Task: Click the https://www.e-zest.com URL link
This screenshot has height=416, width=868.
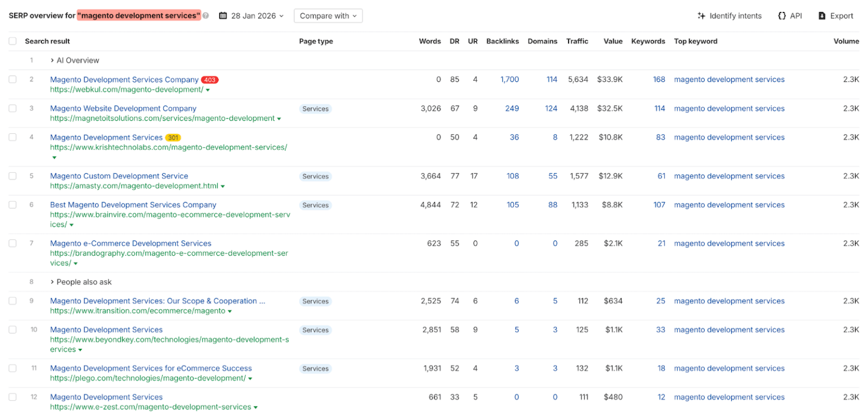Action: [150, 407]
